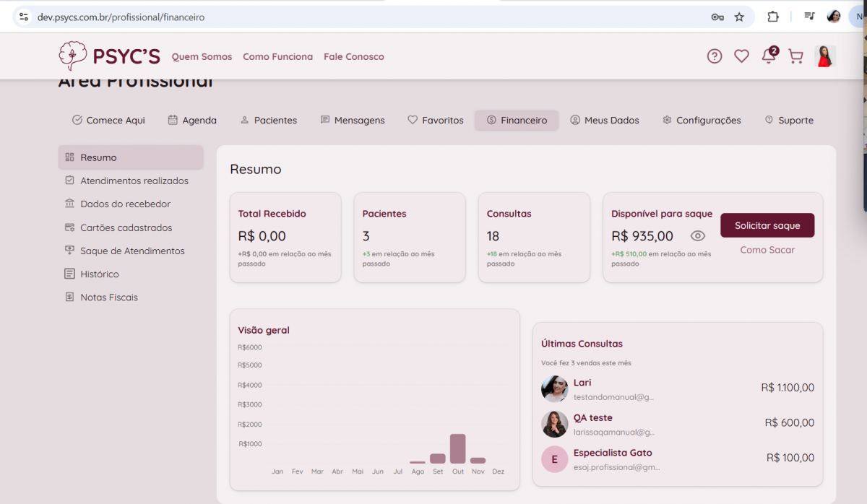Open the shopping cart icon
The height and width of the screenshot is (504, 867).
[x=795, y=56]
